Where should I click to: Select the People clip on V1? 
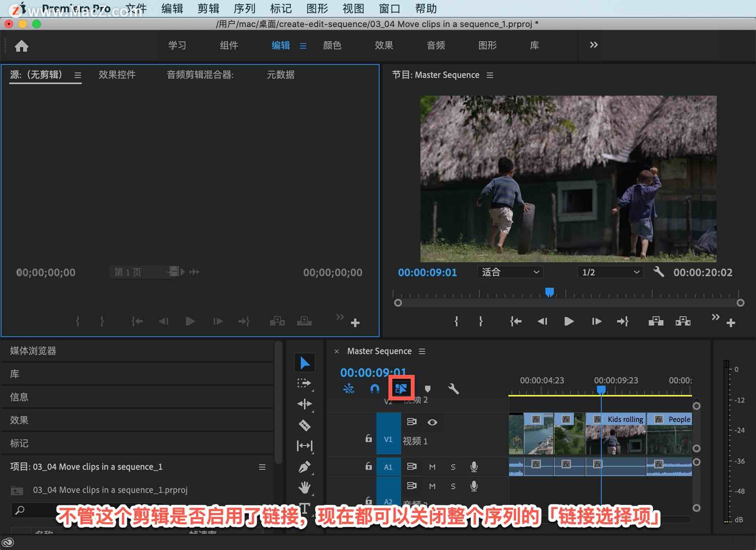[669, 433]
